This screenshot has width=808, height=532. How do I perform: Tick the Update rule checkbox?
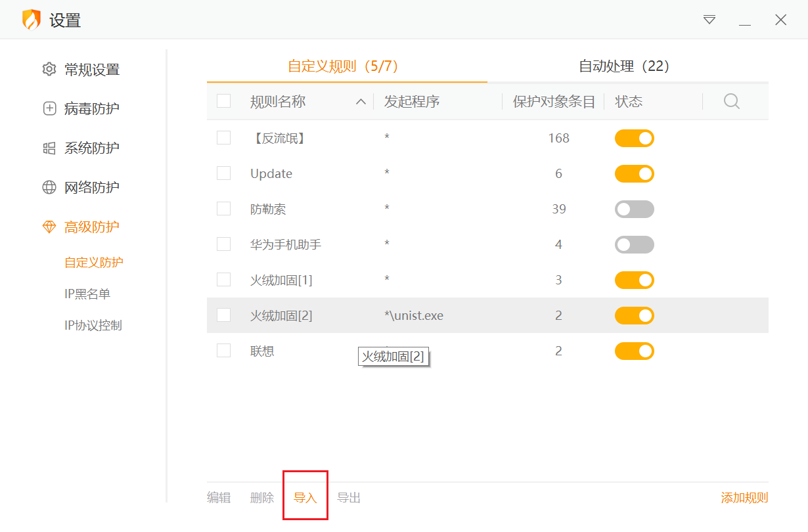[224, 173]
